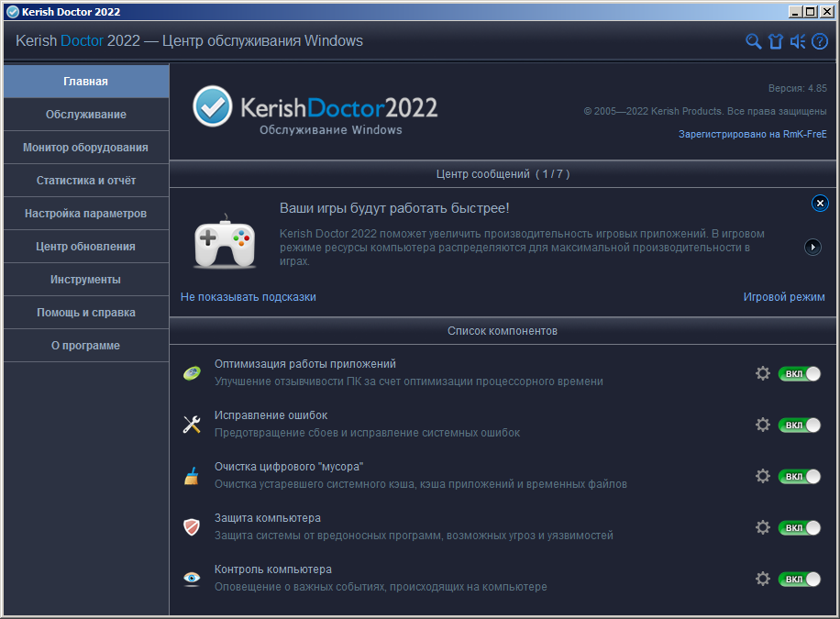Disable the Очистка цифрового мусора switch
The width and height of the screenshot is (840, 619).
(x=800, y=477)
